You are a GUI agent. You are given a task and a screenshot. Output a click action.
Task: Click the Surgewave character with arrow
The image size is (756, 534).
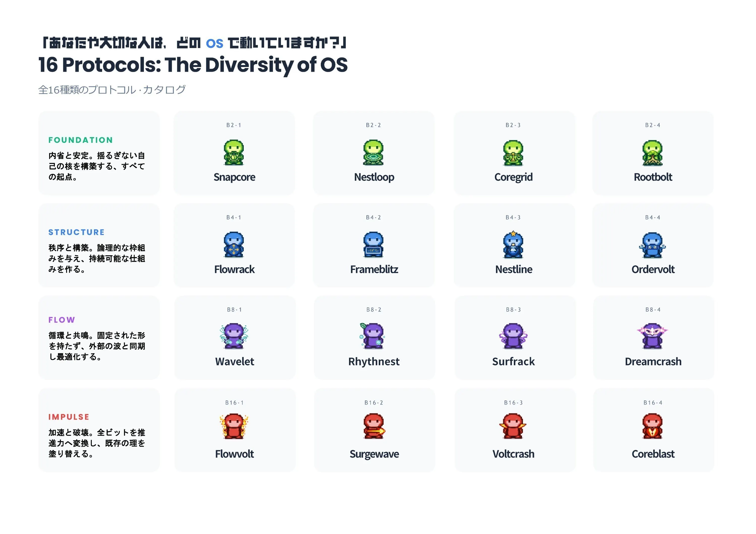pyautogui.click(x=374, y=426)
